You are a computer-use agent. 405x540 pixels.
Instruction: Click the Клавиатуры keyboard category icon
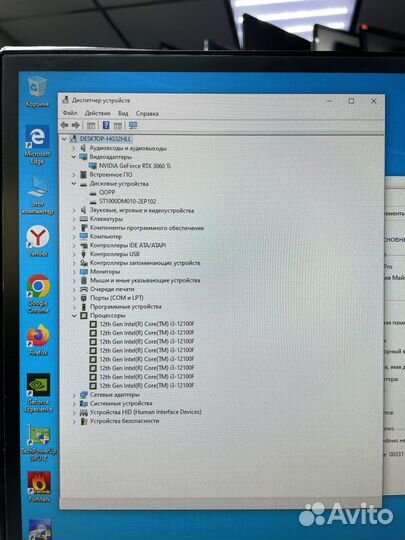(x=84, y=219)
